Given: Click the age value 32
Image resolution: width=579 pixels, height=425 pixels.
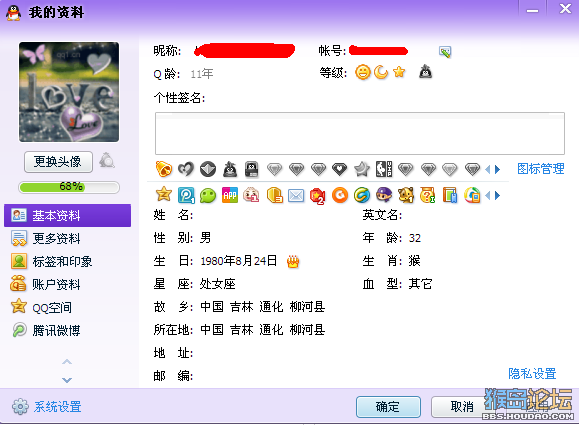Looking at the screenshot, I should [x=414, y=238].
